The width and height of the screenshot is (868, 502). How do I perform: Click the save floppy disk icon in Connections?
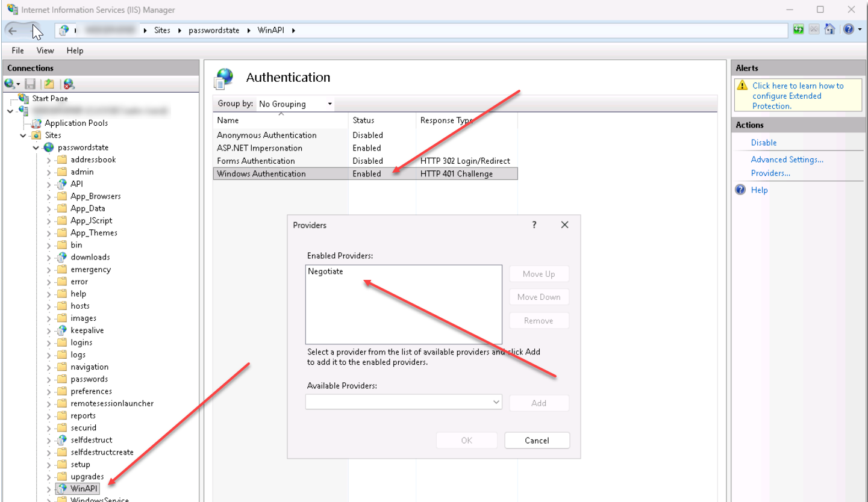[x=30, y=84]
